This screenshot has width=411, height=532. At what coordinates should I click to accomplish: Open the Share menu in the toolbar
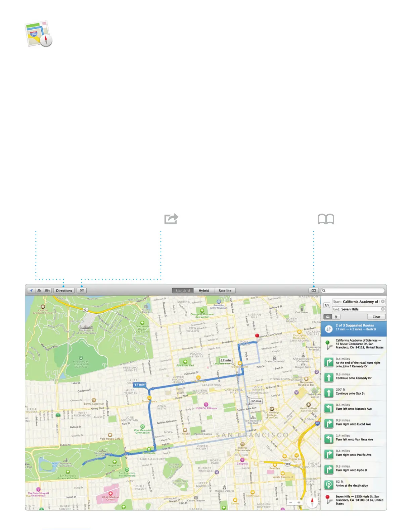(82, 291)
